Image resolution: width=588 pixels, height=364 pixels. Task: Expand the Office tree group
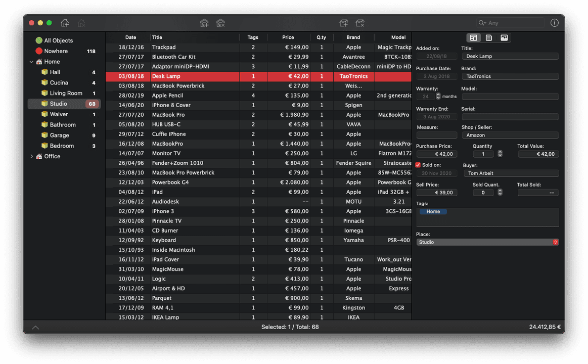tap(32, 157)
